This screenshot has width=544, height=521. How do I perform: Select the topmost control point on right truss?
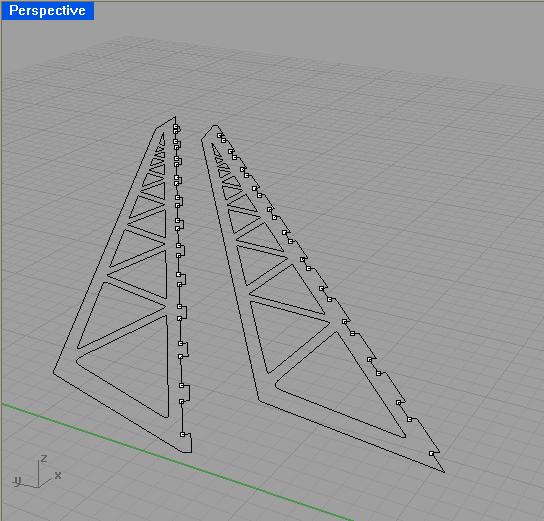(219, 135)
